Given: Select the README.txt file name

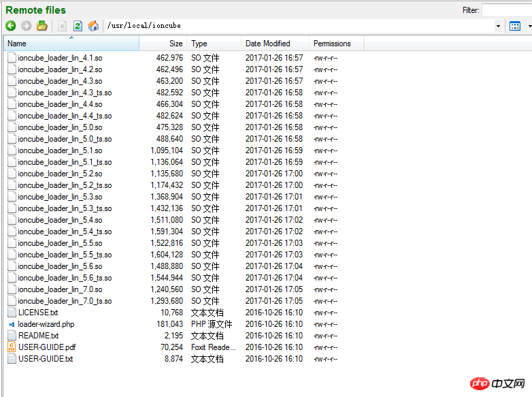Looking at the screenshot, I should 38,336.
